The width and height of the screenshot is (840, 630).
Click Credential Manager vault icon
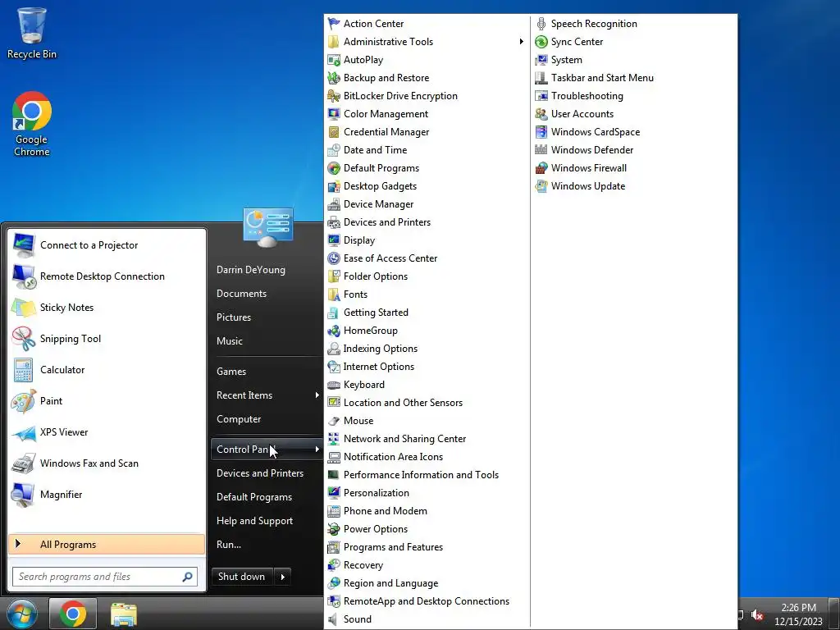click(334, 132)
